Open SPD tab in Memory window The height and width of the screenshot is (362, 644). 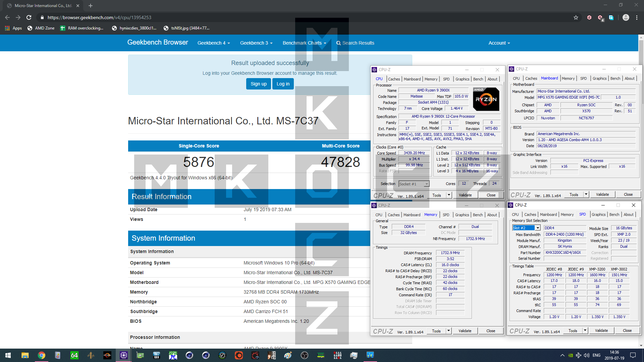point(446,215)
